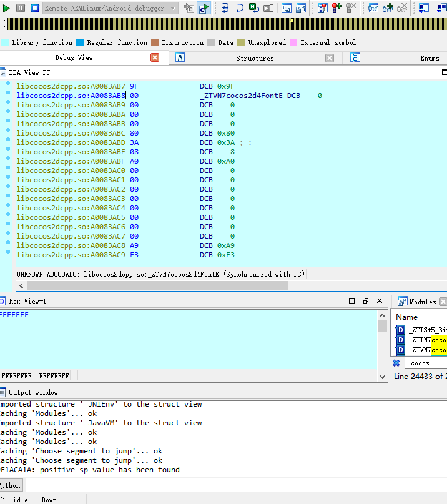
Task: Click the toolbar icon left of the highlighted 'c' icon
Action: point(189,8)
